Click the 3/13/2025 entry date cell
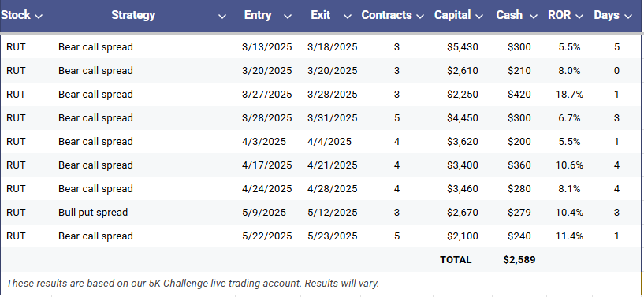 tap(267, 47)
